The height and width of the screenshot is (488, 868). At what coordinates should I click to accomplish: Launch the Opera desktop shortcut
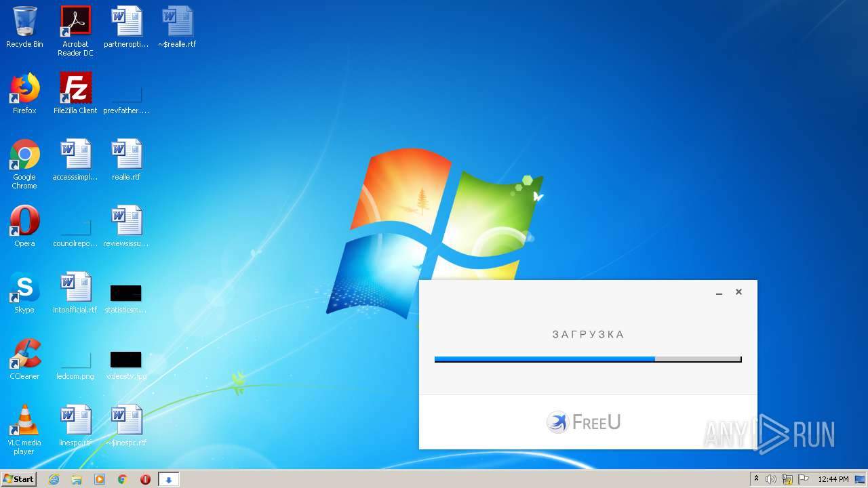(x=24, y=226)
